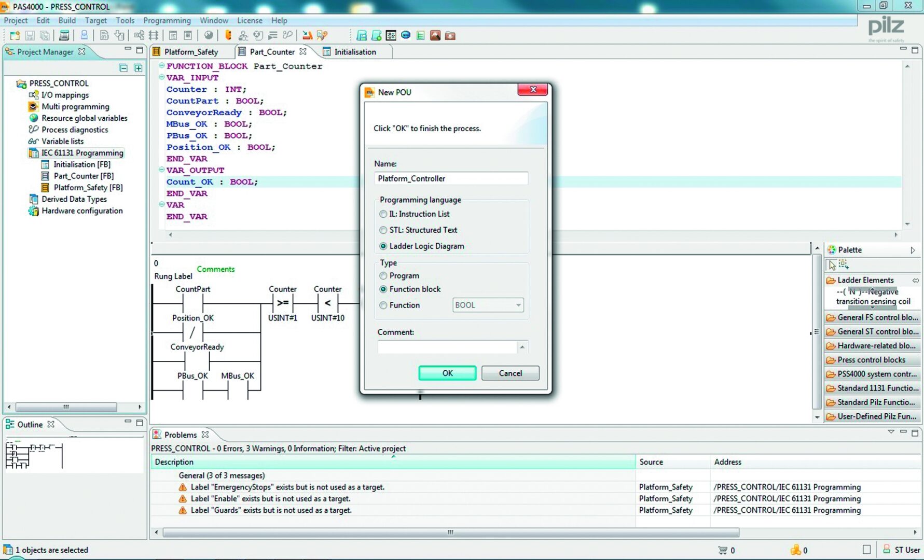Click the black checkered grid toolbar icon

click(391, 35)
